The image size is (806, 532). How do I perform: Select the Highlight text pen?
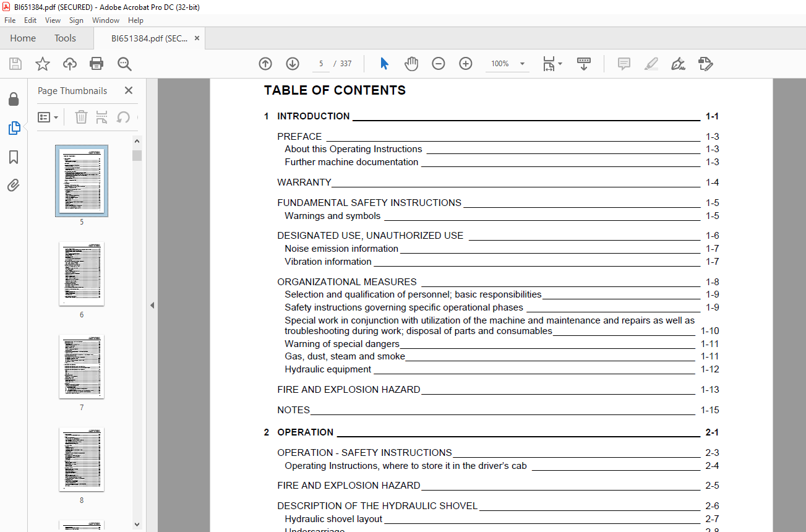tap(651, 64)
